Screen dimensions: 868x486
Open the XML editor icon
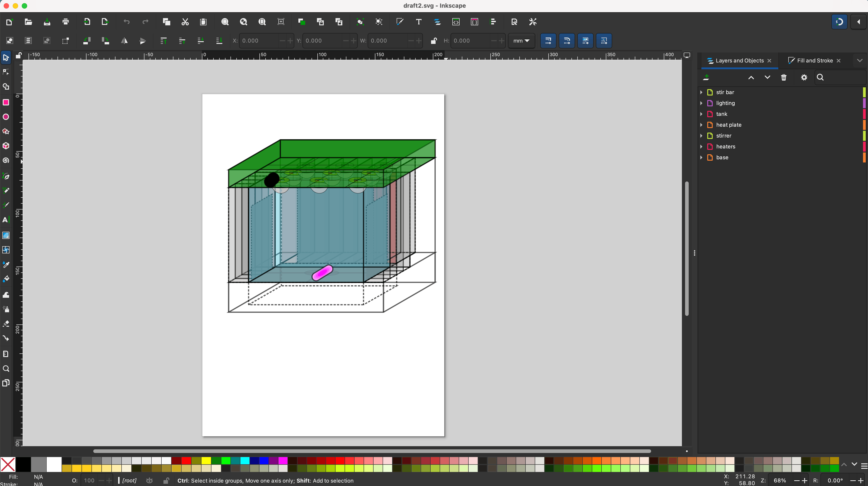[x=456, y=22]
